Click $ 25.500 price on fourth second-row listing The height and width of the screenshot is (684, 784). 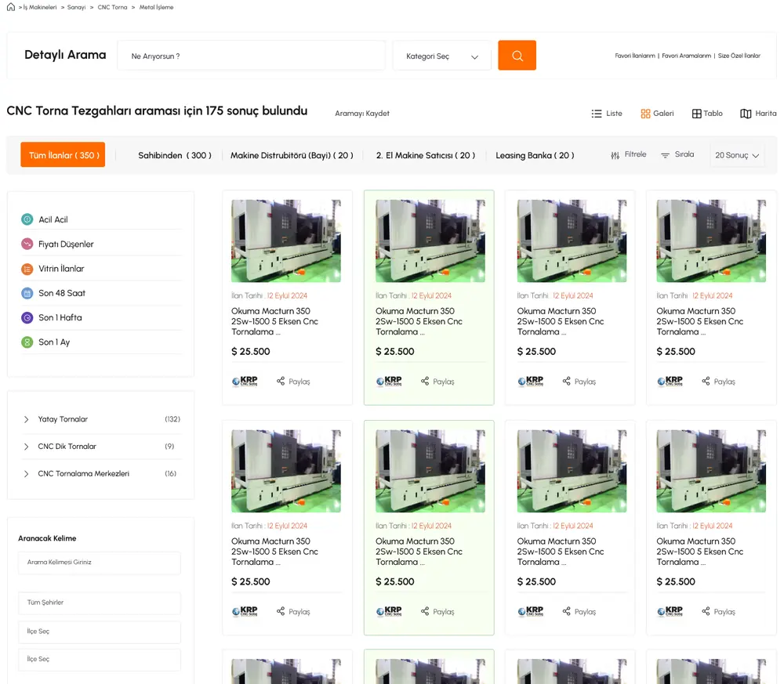pos(676,581)
